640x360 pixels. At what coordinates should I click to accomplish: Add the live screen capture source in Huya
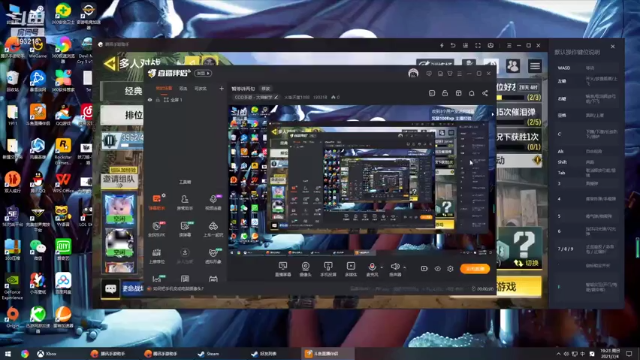[x=283, y=269]
